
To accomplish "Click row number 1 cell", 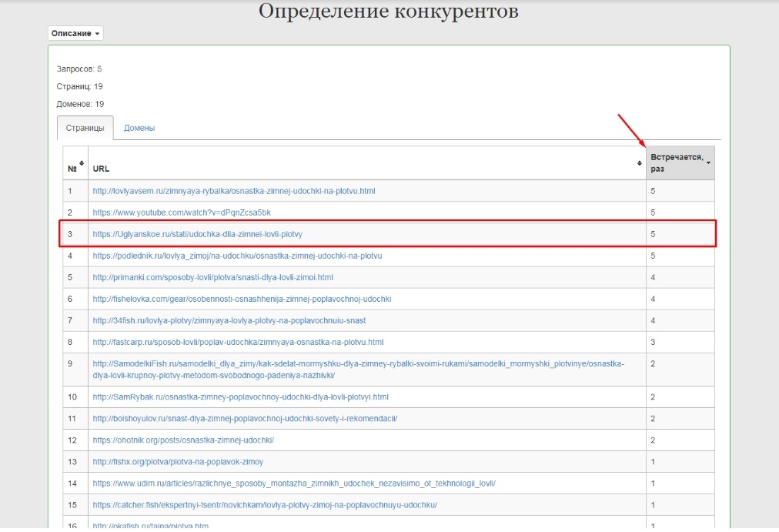I will 75,191.
